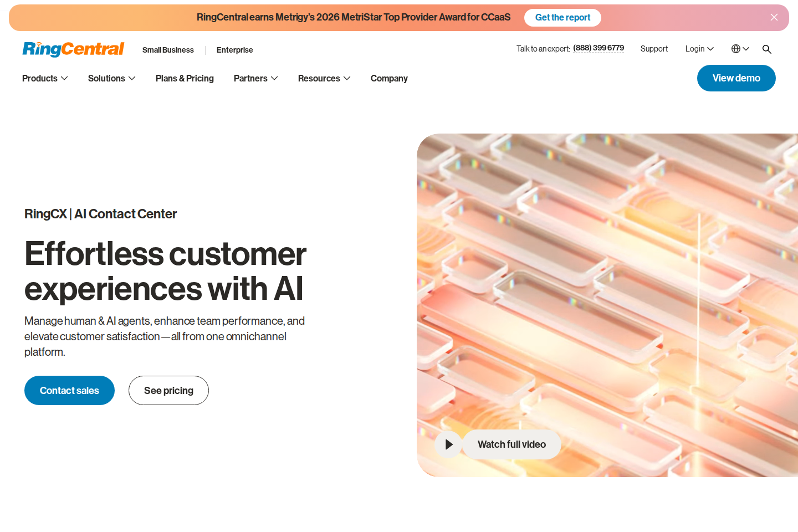Click the Contact sales button

point(69,391)
